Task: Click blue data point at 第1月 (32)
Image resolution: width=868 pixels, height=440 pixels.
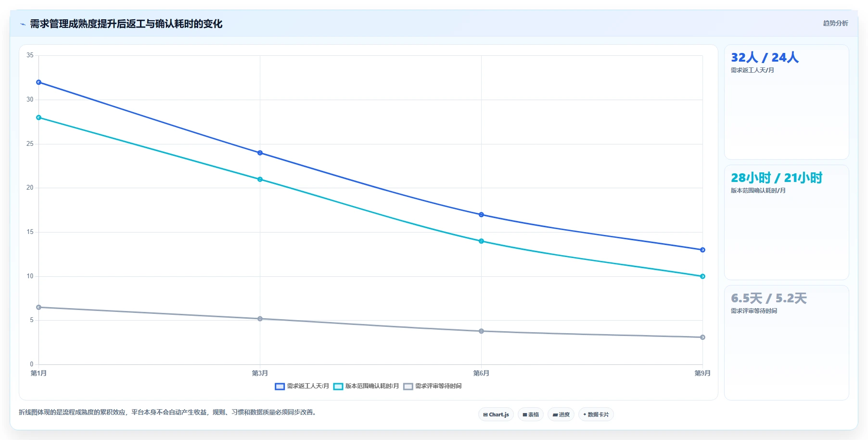Action: coord(39,82)
